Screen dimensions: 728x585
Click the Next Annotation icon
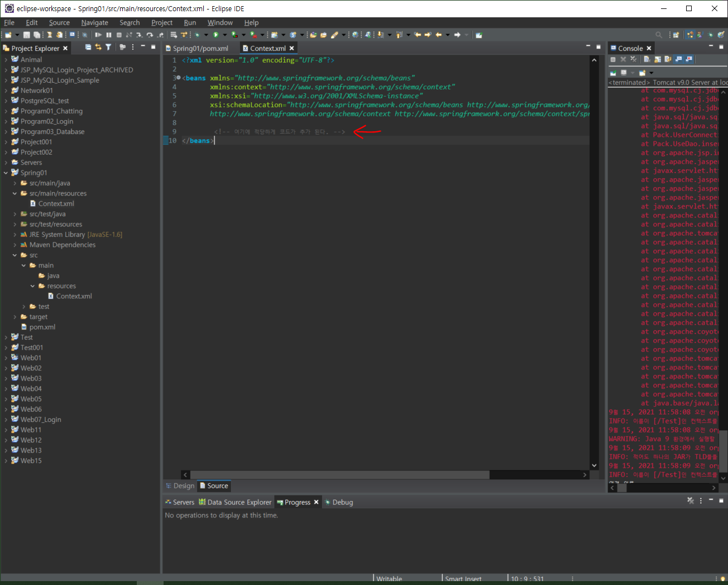point(380,35)
